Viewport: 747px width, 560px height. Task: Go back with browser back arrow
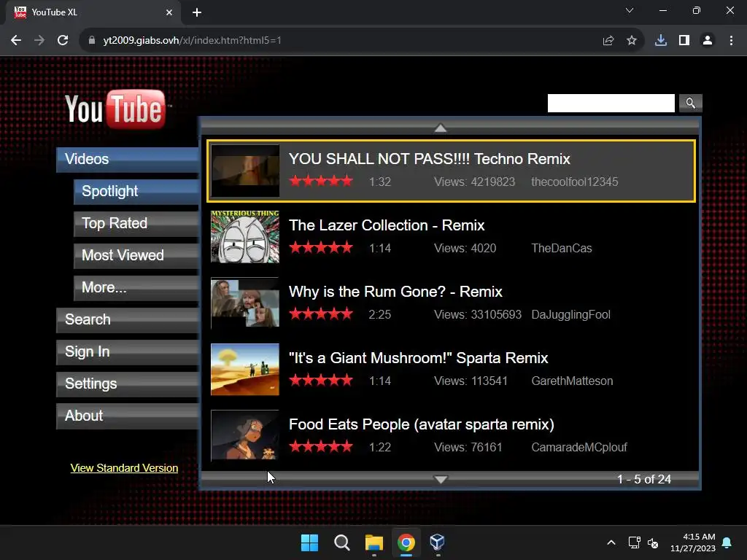tap(16, 41)
